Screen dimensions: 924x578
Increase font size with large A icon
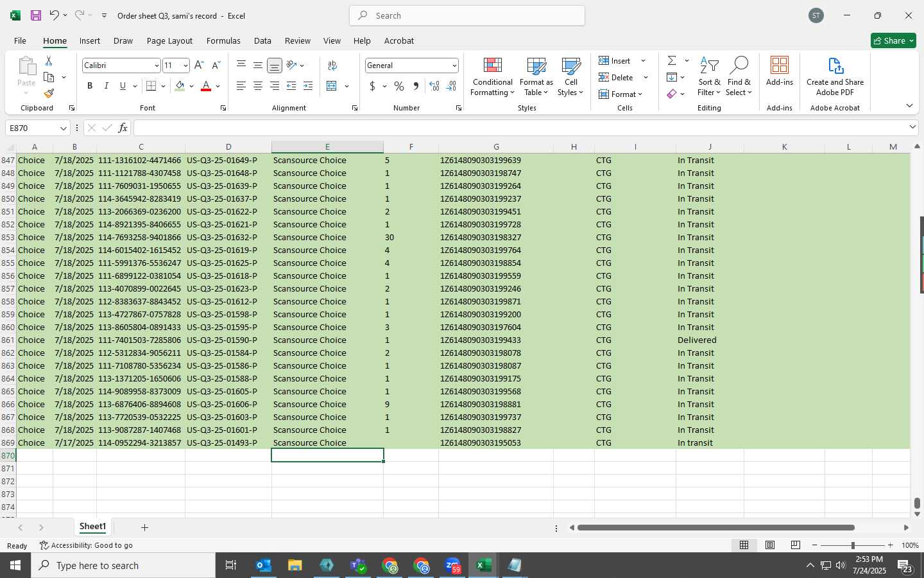click(x=199, y=66)
